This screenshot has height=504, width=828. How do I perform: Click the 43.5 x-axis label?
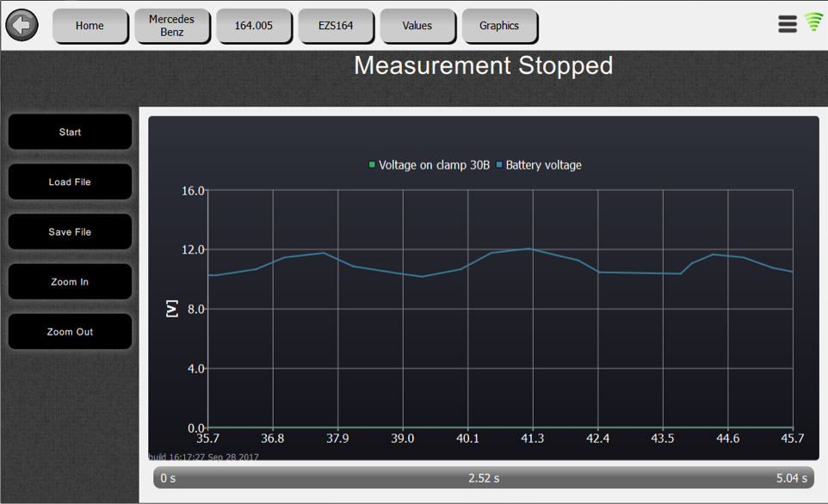662,439
